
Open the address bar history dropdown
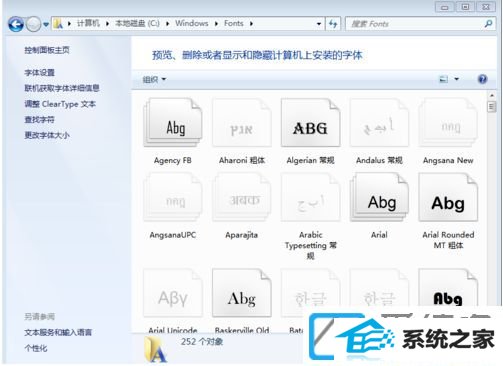click(319, 24)
